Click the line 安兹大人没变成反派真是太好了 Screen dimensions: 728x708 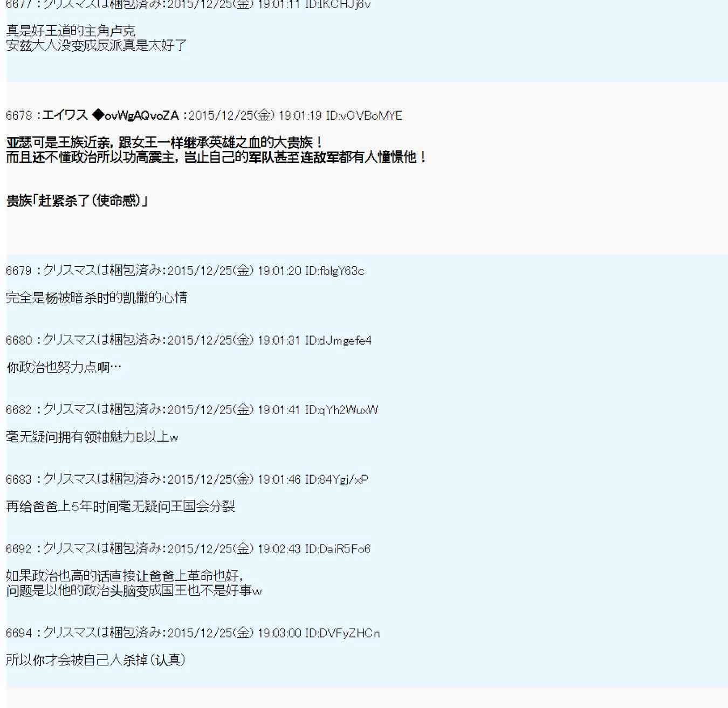[97, 45]
